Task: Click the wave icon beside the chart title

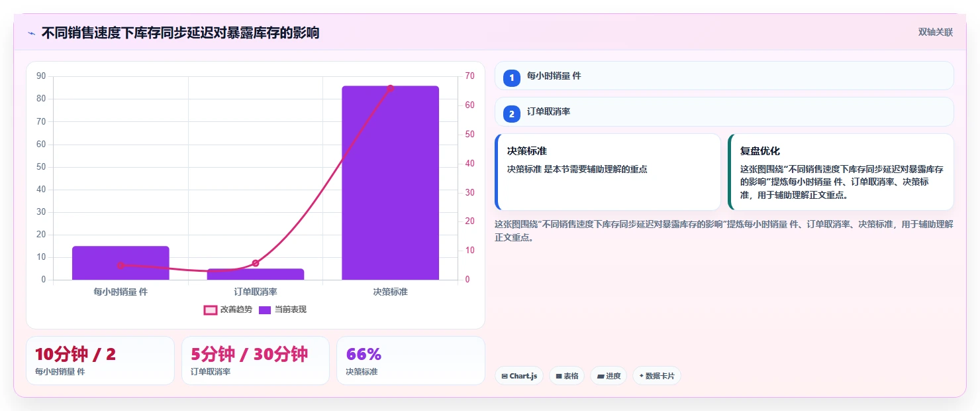Action: tap(31, 33)
